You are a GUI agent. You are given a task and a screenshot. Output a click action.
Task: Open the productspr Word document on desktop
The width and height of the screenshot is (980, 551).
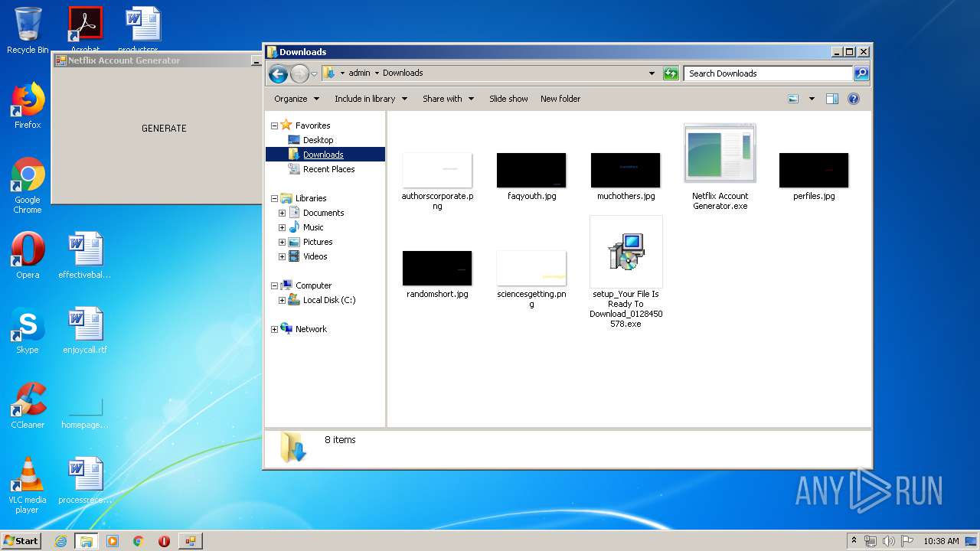pos(142,28)
